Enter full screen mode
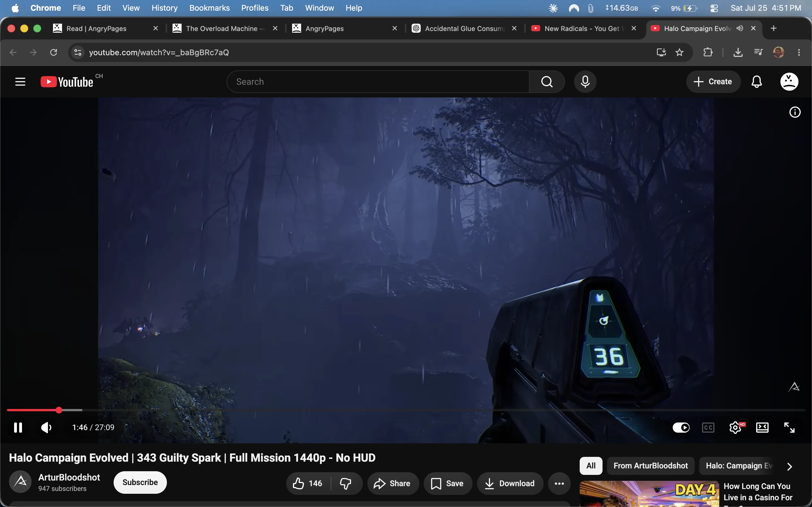The width and height of the screenshot is (812, 507). 789,428
